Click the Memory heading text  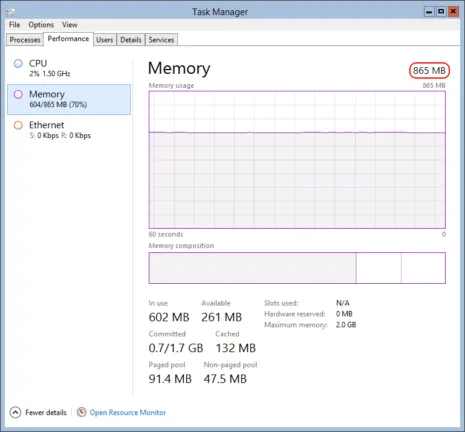point(179,68)
